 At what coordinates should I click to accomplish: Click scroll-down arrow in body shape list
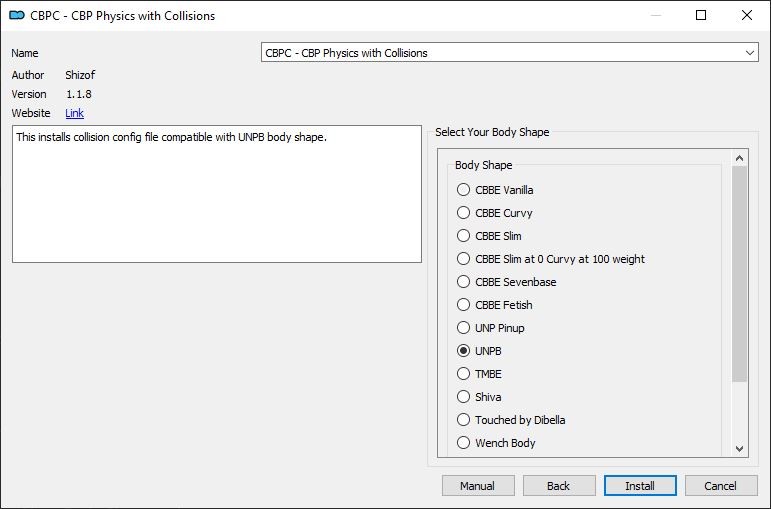pyautogui.click(x=740, y=449)
